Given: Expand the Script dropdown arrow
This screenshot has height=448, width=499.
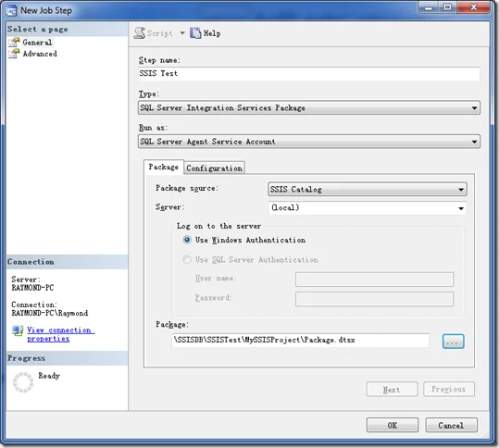Looking at the screenshot, I should point(182,33).
